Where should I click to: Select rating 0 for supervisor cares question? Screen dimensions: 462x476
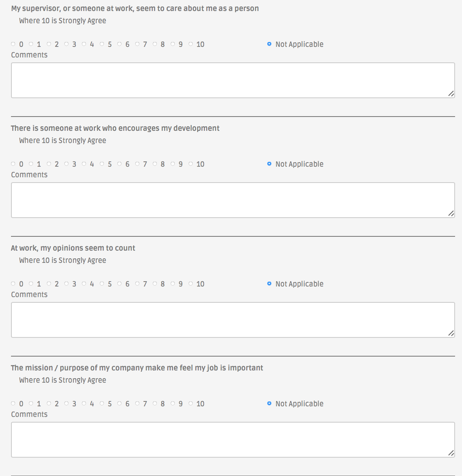point(13,44)
